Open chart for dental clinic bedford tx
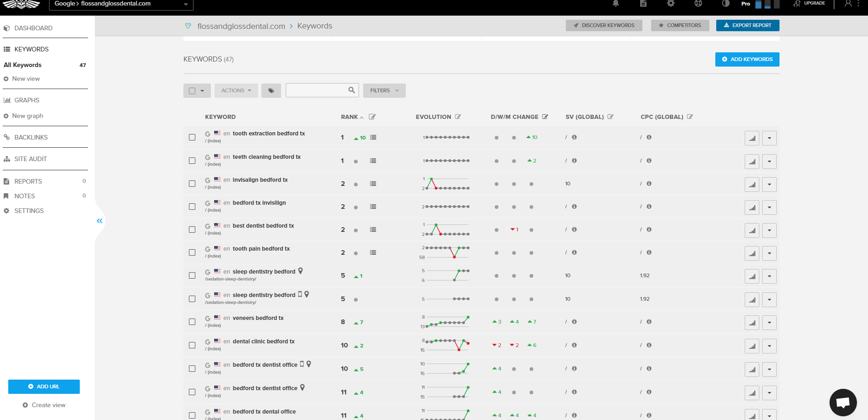This screenshot has width=868, height=420. [x=752, y=346]
